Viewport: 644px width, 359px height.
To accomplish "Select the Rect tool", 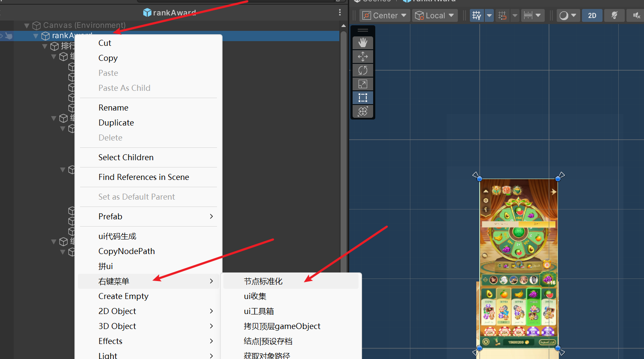I will (363, 98).
